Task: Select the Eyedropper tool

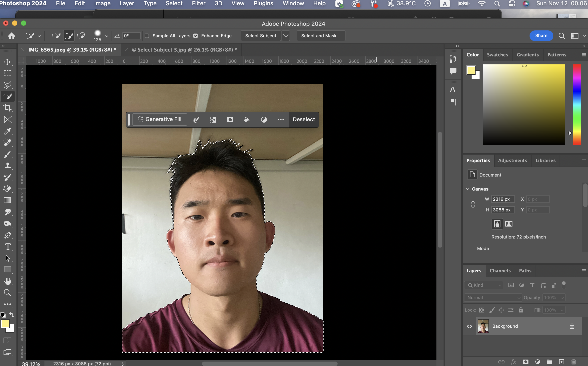Action: pos(7,131)
